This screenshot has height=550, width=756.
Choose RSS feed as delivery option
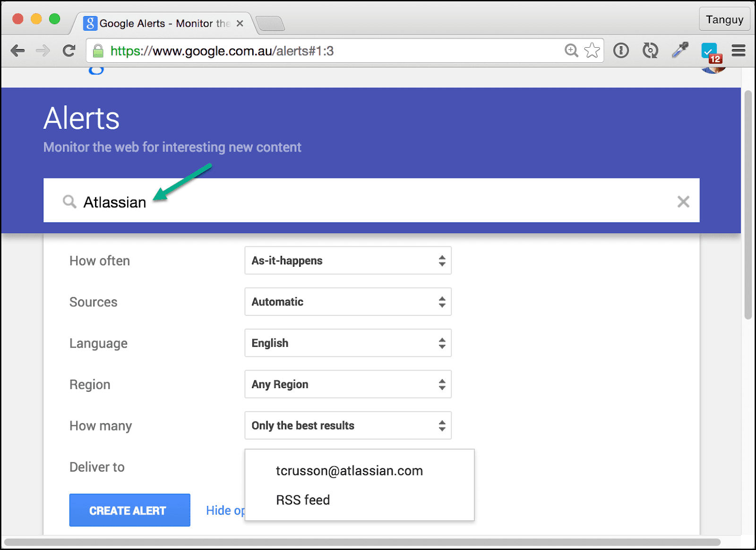point(303,500)
